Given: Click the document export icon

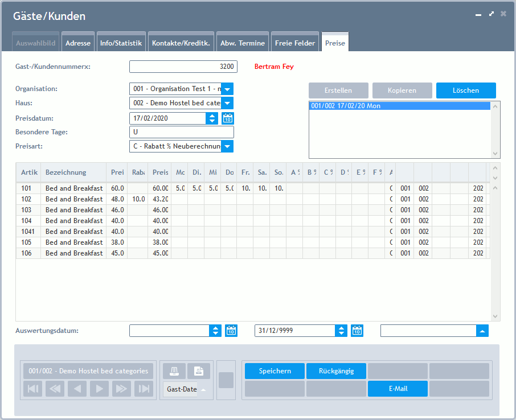Looking at the screenshot, I should tap(199, 371).
